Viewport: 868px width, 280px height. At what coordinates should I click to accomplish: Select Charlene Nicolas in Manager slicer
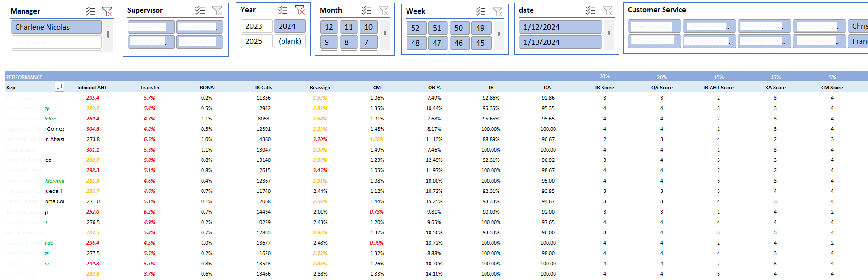pos(56,27)
